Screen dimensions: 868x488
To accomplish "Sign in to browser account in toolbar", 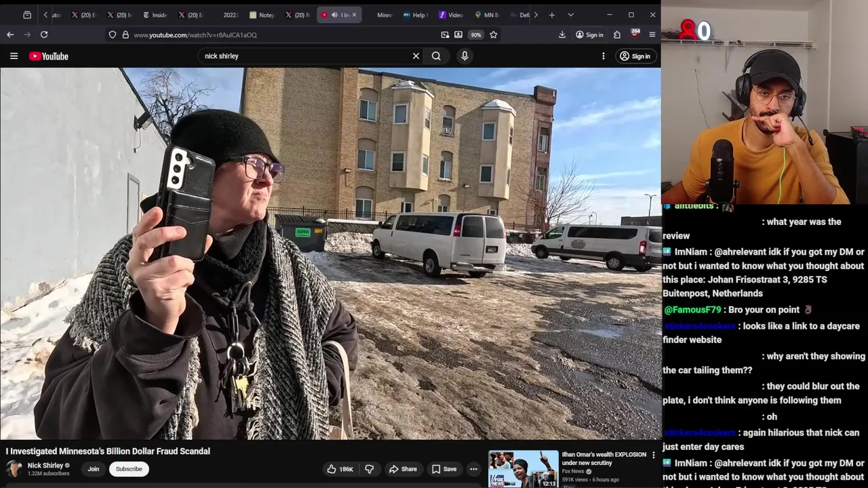I will pos(589,35).
